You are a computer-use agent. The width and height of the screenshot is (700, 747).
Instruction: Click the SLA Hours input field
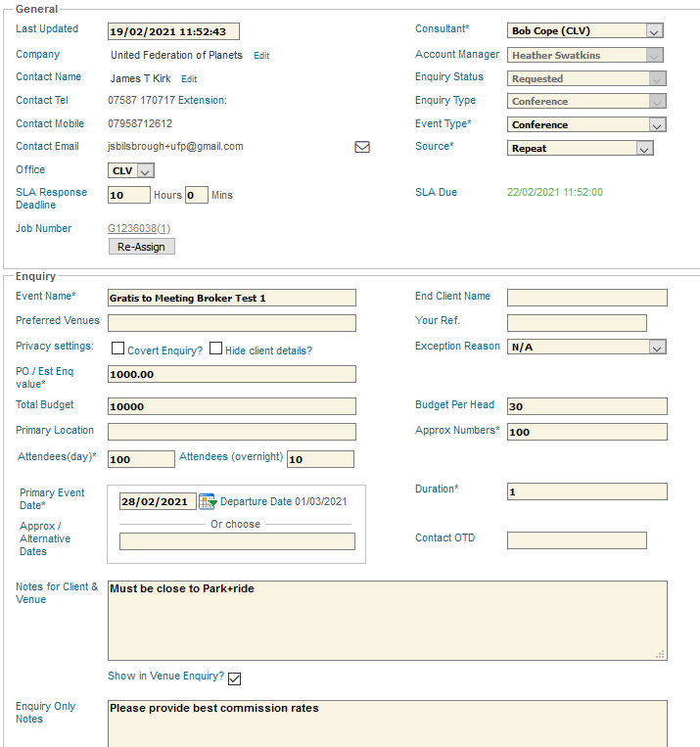click(129, 196)
